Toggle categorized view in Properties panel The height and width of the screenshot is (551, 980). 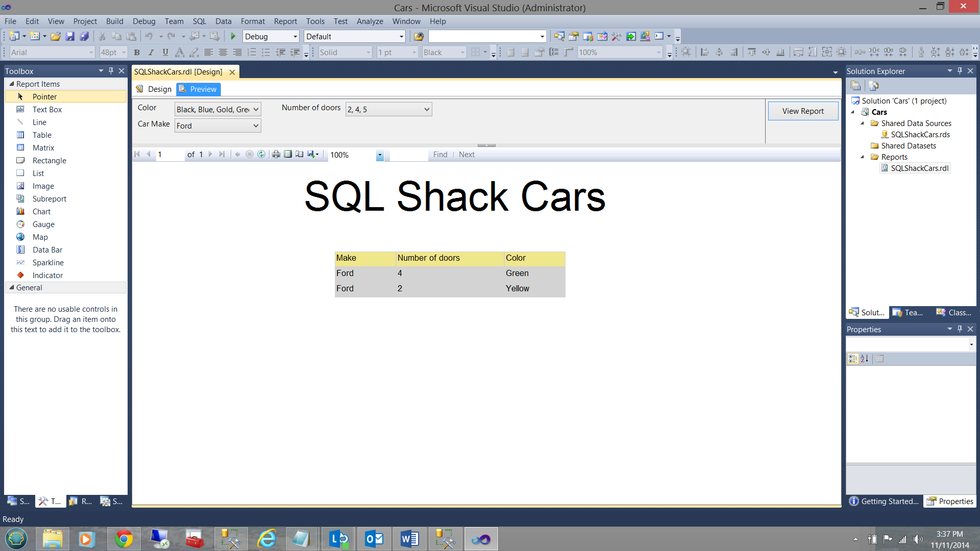click(x=852, y=359)
